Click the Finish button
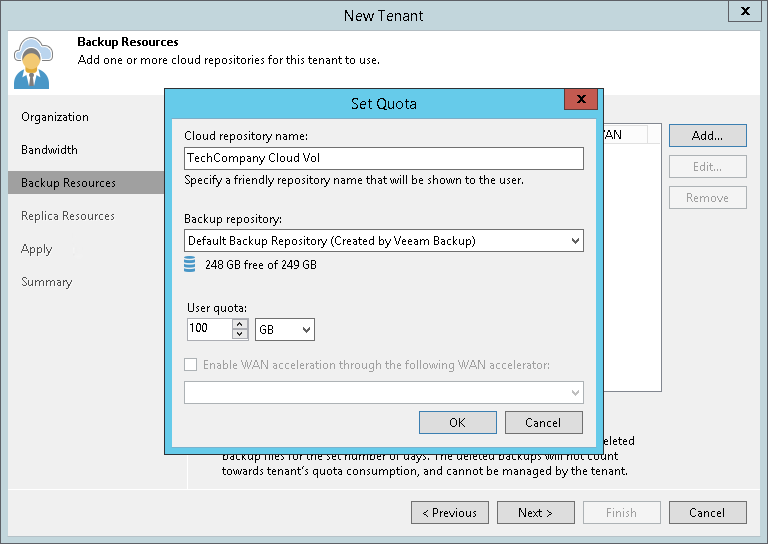Image resolution: width=768 pixels, height=544 pixels. (622, 513)
